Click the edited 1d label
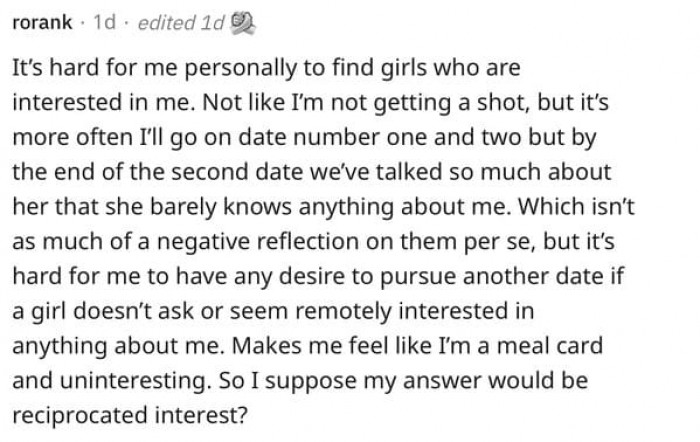700x442 pixels. (x=181, y=23)
